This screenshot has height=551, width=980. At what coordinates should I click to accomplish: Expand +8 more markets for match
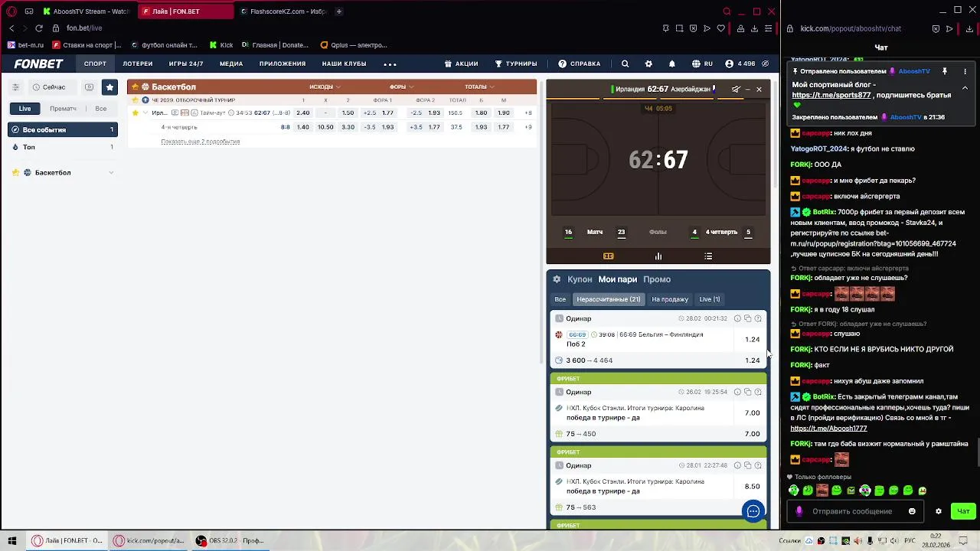tap(528, 113)
